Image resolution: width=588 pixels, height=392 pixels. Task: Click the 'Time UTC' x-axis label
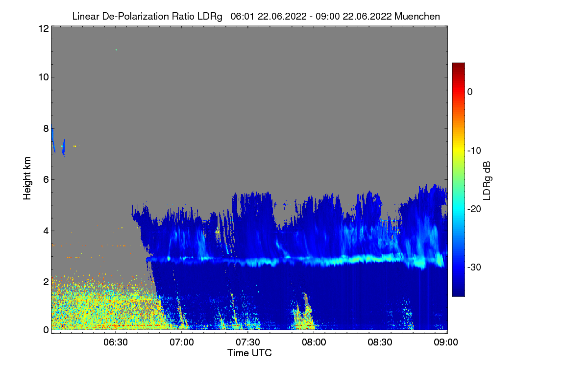[249, 353]
